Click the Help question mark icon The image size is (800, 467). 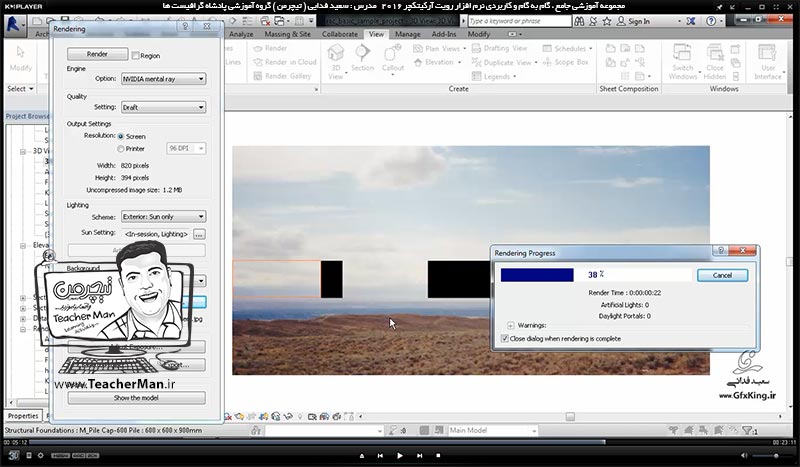point(711,21)
